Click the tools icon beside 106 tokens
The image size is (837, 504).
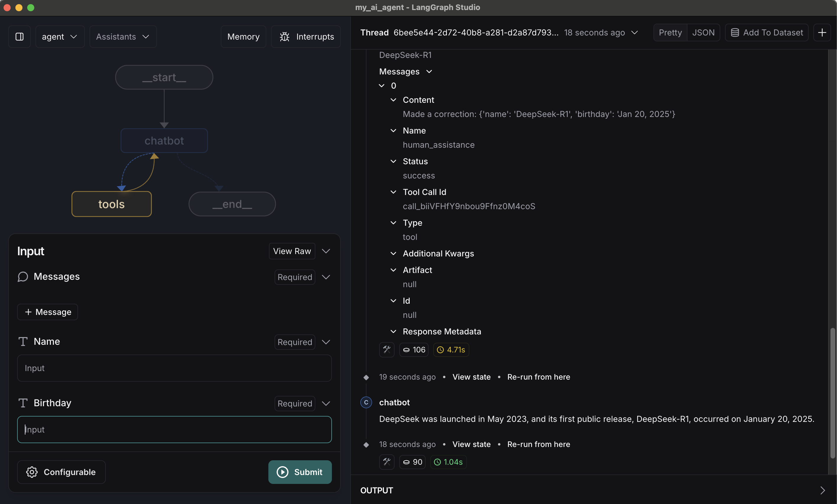(x=387, y=349)
